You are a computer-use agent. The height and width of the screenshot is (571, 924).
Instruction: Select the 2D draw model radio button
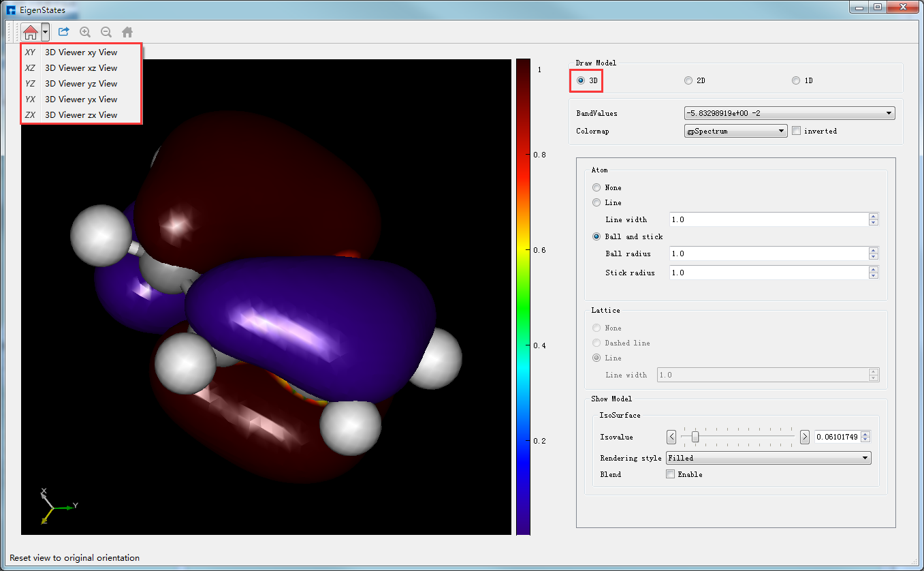point(688,80)
